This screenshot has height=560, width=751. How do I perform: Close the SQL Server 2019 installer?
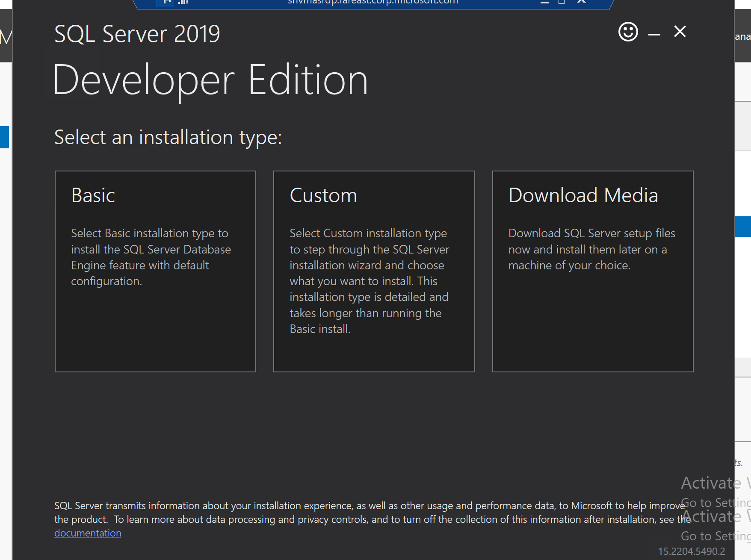coord(680,32)
